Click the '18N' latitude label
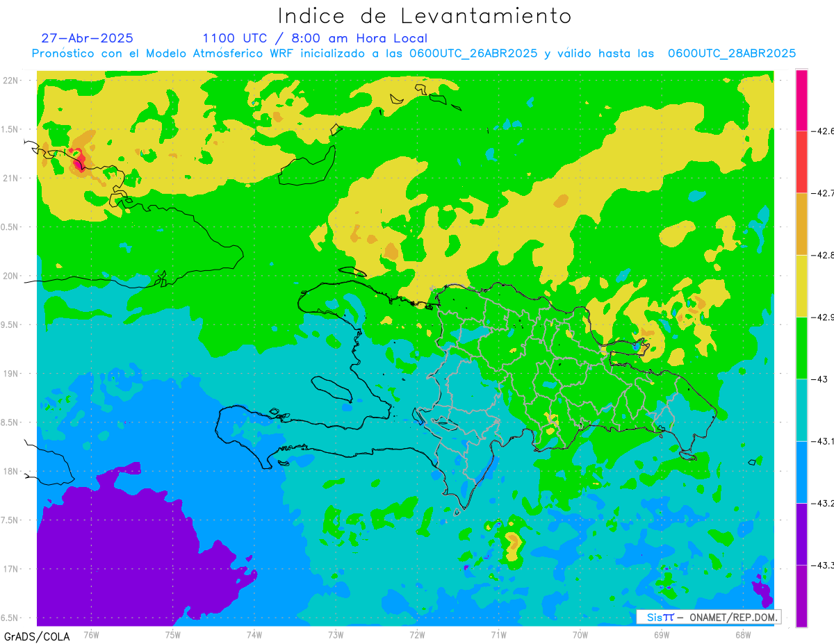Screen dimensions: 834x644 [x=12, y=472]
